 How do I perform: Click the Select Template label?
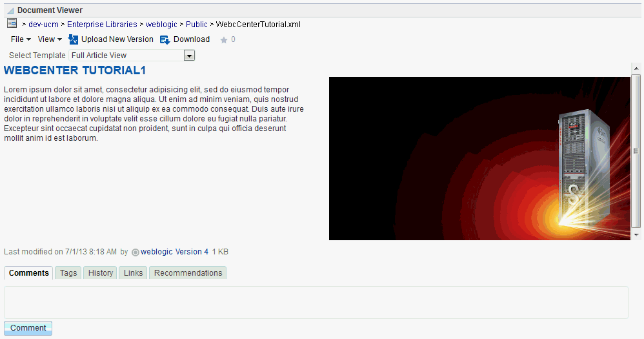pyautogui.click(x=37, y=56)
